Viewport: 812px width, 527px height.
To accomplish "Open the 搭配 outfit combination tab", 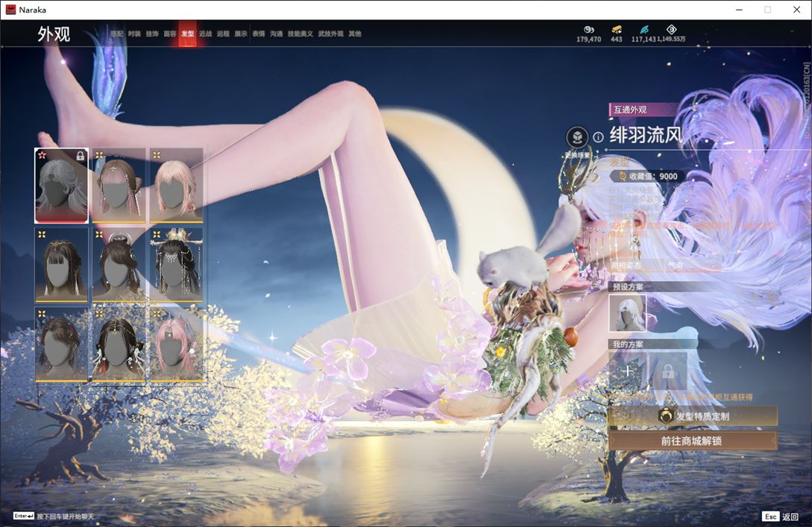I will [x=116, y=34].
